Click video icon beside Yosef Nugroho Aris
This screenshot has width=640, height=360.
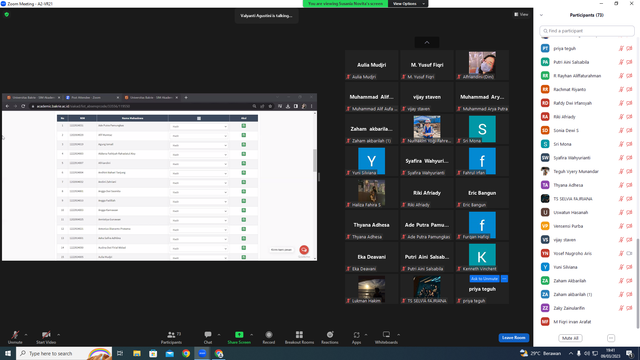pos(629,253)
